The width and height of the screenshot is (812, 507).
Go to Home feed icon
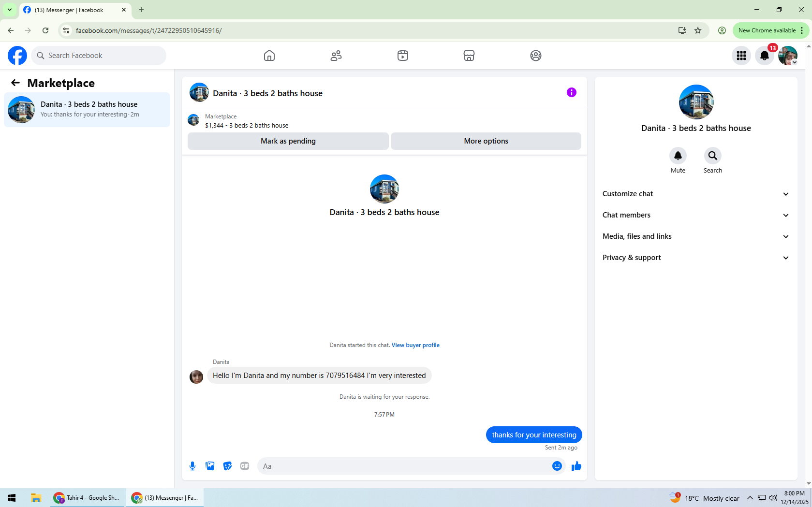point(269,56)
